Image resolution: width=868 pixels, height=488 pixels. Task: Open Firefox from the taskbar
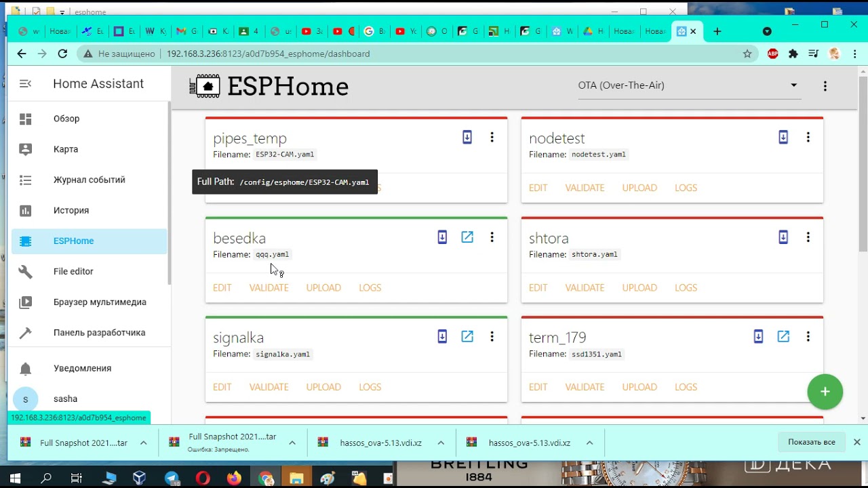pos(234,478)
